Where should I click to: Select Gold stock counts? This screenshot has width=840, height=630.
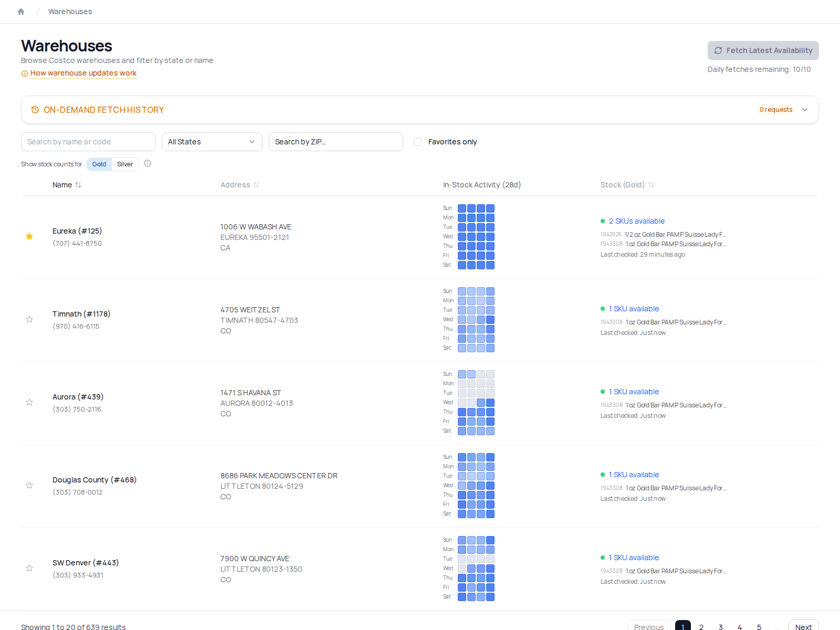tap(99, 164)
